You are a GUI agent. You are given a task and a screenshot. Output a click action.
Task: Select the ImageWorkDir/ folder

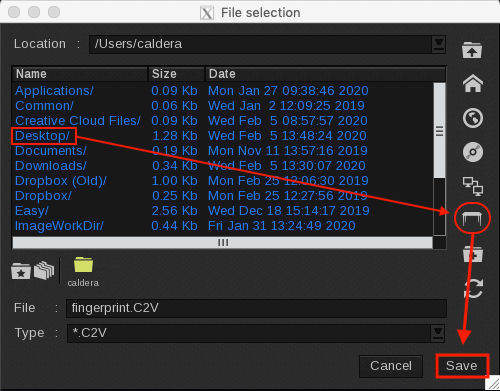(x=59, y=226)
